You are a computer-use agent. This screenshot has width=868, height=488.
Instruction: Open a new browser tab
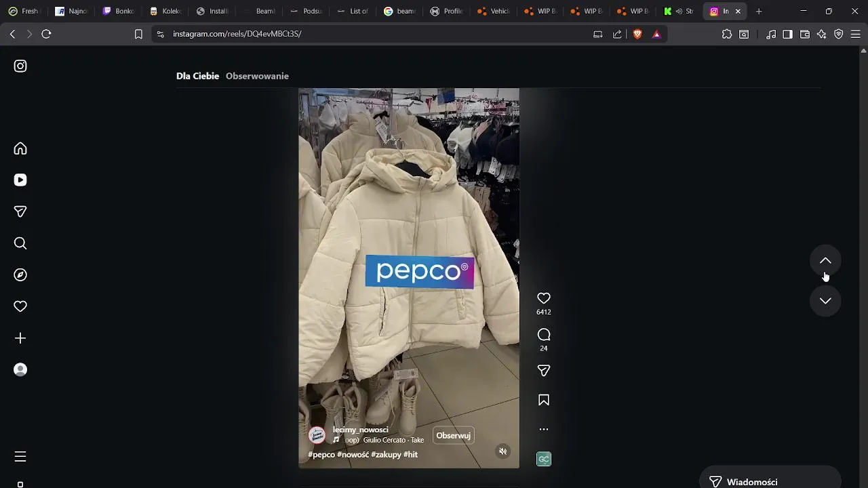[759, 12]
